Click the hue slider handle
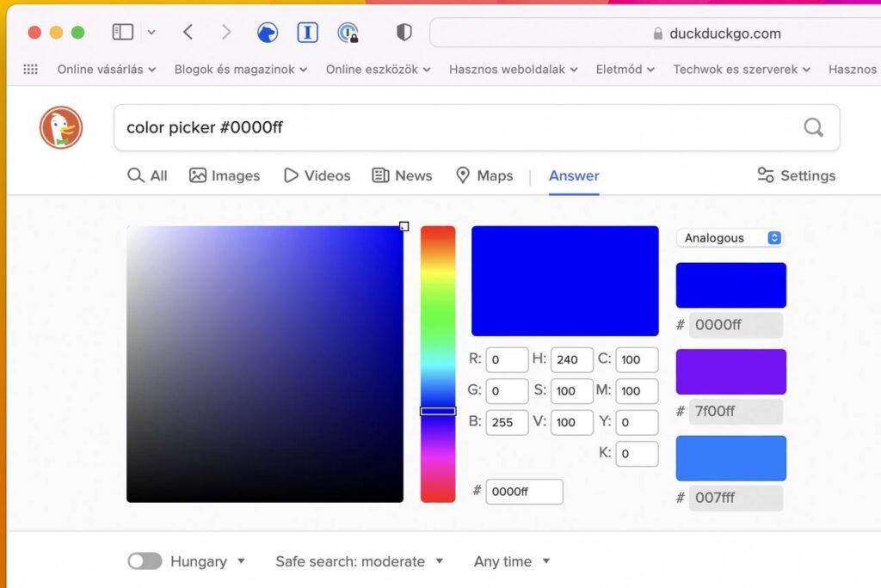 pos(438,411)
